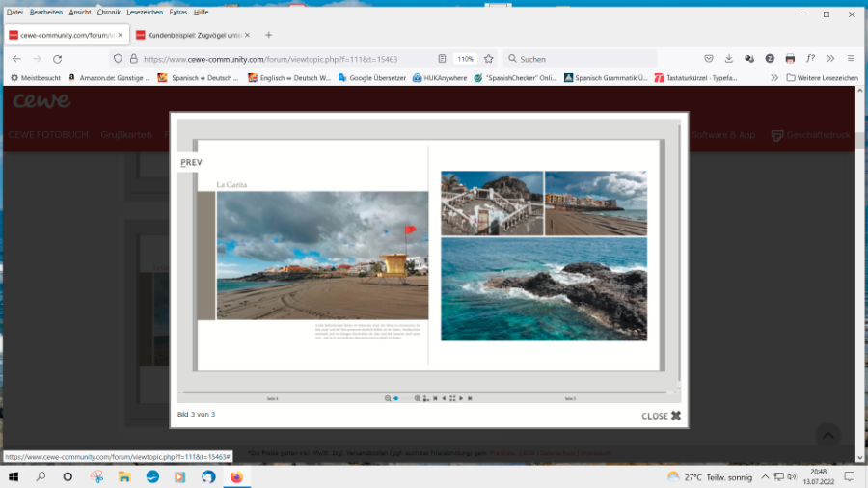868x488 pixels.
Task: Open the Firefox hamburger application menu
Action: pos(851,59)
